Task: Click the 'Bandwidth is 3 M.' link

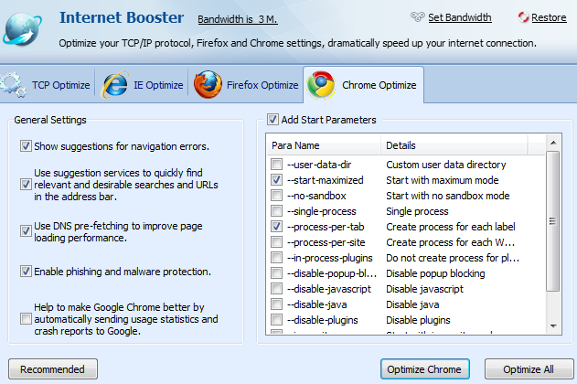Action: 237,19
